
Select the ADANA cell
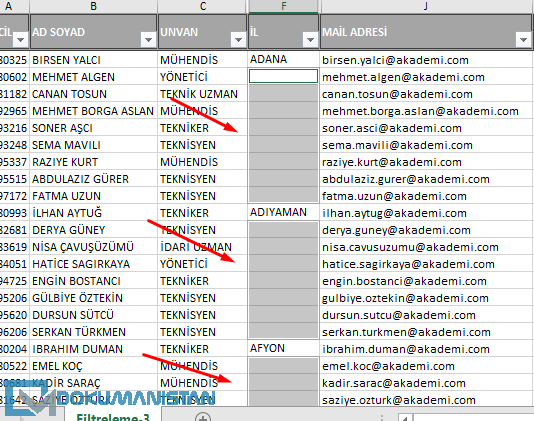283,59
